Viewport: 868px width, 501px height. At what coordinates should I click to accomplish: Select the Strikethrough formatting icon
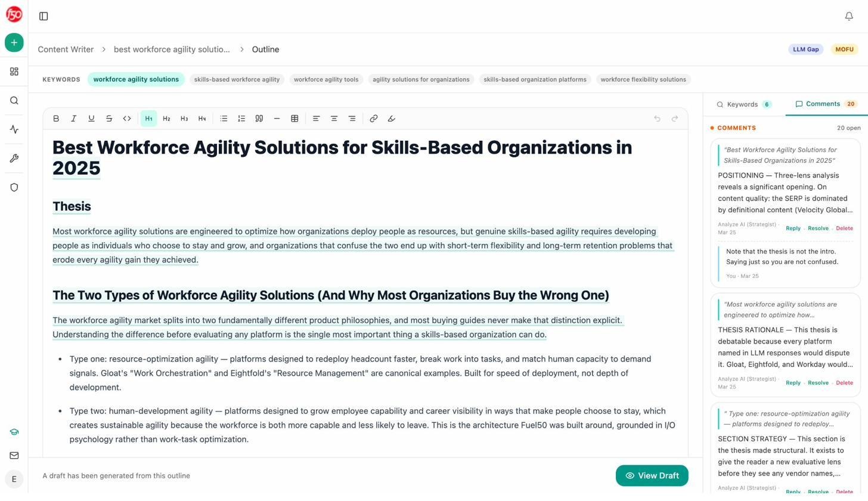coord(108,118)
